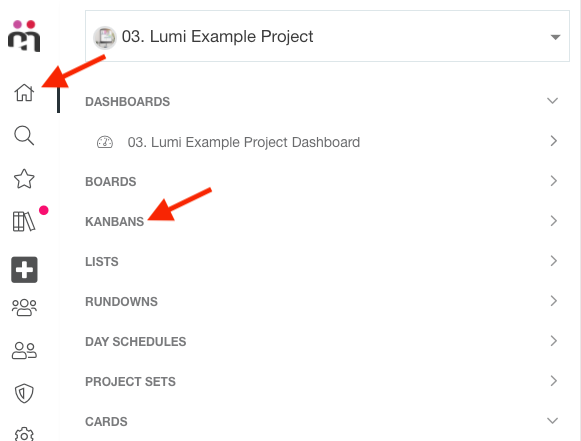
Task: Select the DAY SCHEDULES menu item
Action: 322,341
